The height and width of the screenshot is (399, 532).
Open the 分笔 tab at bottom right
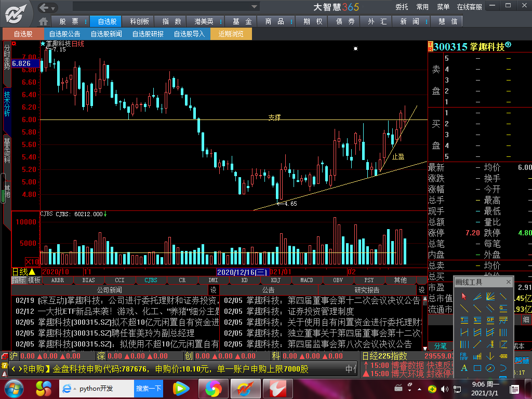441,346
